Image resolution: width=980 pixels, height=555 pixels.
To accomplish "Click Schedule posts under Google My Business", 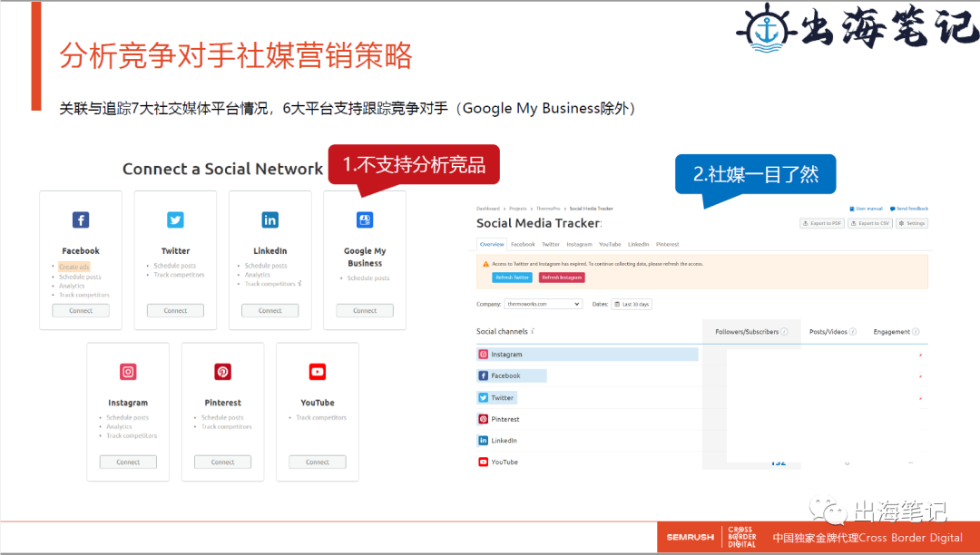I will [x=368, y=277].
